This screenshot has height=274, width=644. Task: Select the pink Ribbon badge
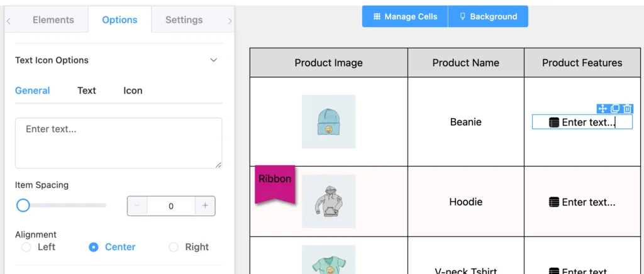pos(275,184)
